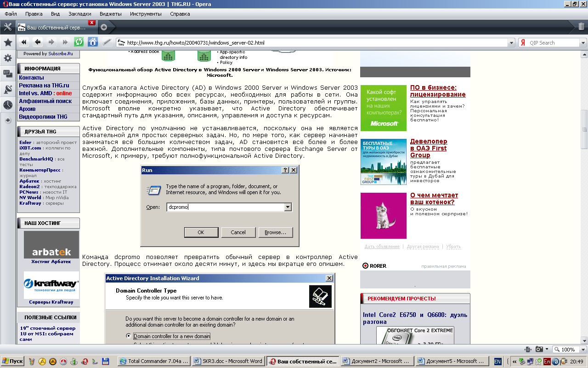This screenshot has height=368, width=588.
Task: Click the green Reload page icon
Action: (x=79, y=42)
